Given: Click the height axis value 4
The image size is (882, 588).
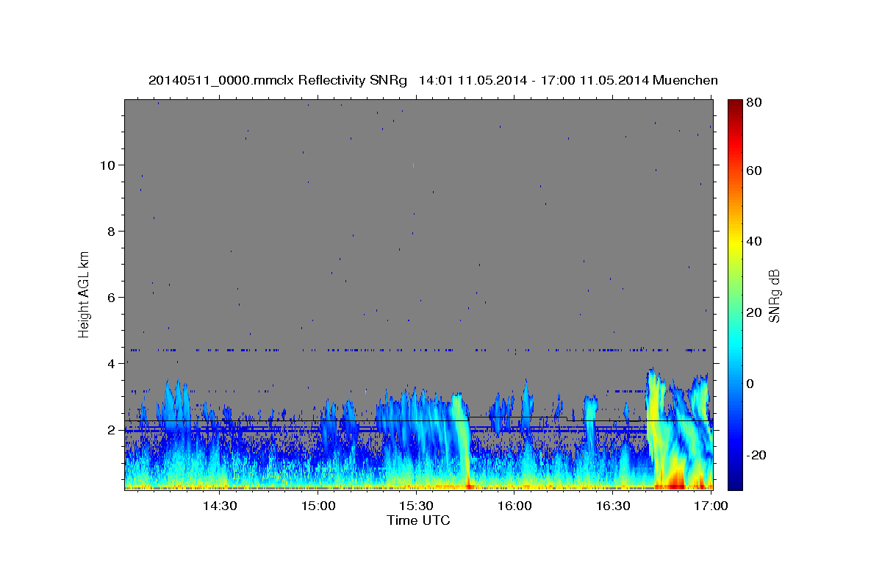Looking at the screenshot, I should pos(110,363).
